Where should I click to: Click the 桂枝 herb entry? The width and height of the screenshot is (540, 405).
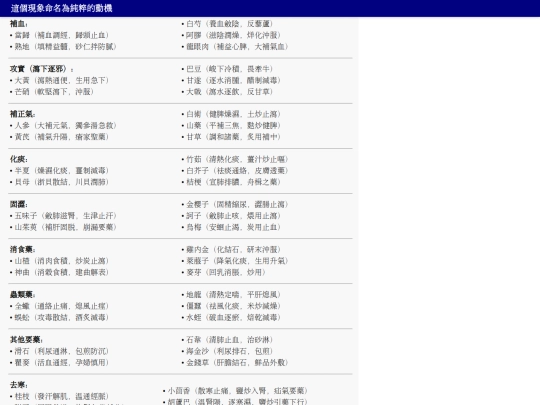point(59,396)
